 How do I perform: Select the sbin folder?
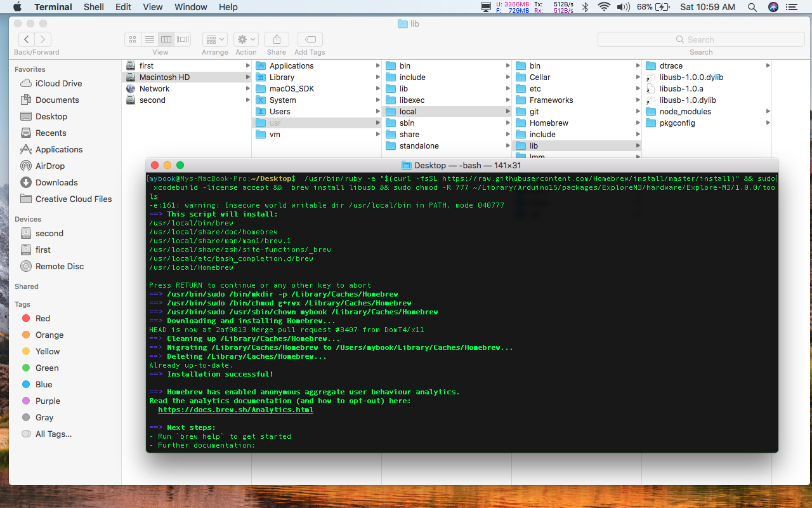[447, 123]
